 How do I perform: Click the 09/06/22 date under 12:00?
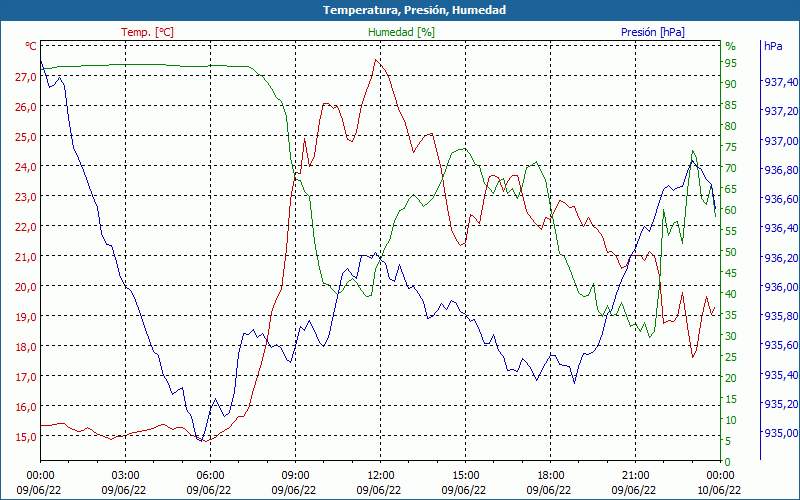[x=379, y=490]
